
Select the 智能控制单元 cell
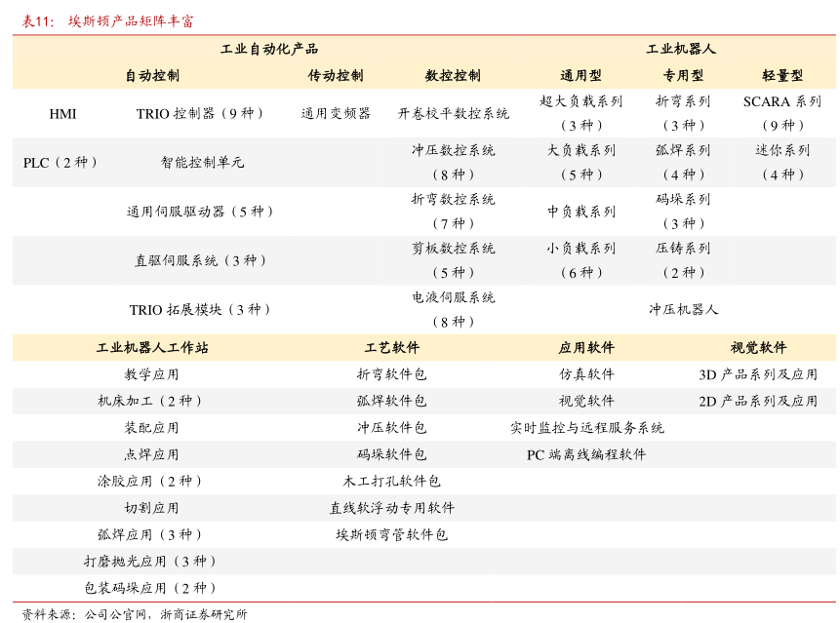[x=202, y=163]
